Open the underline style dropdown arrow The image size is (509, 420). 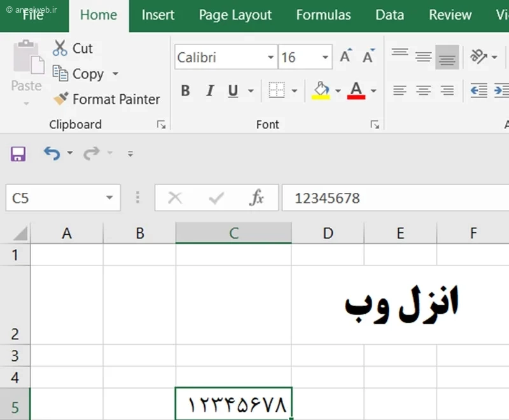pos(251,90)
